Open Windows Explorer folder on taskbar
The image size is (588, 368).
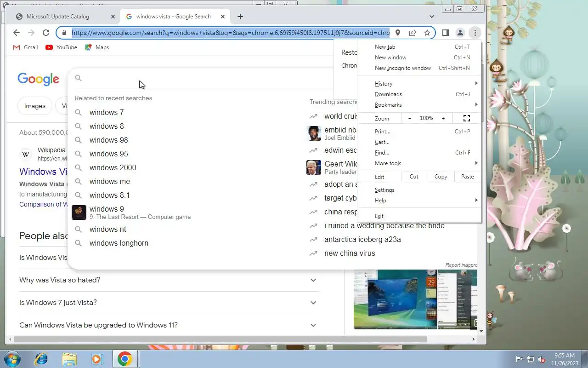click(x=69, y=359)
